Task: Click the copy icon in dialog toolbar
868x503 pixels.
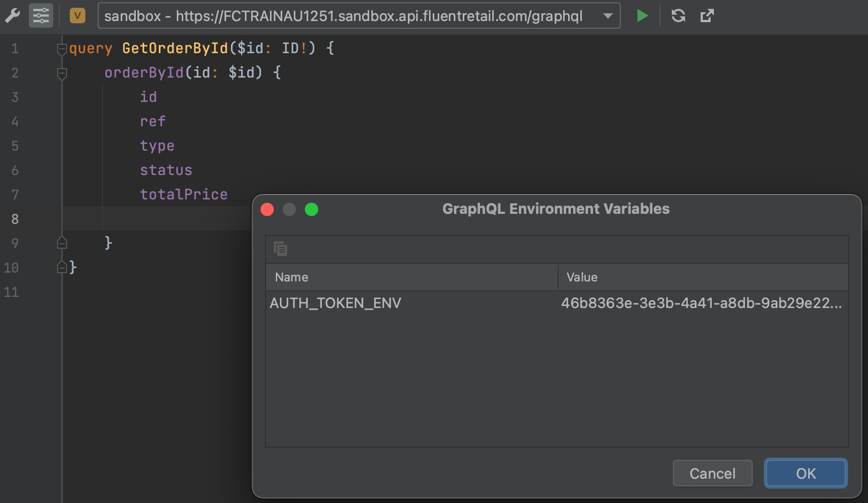Action: tap(280, 249)
